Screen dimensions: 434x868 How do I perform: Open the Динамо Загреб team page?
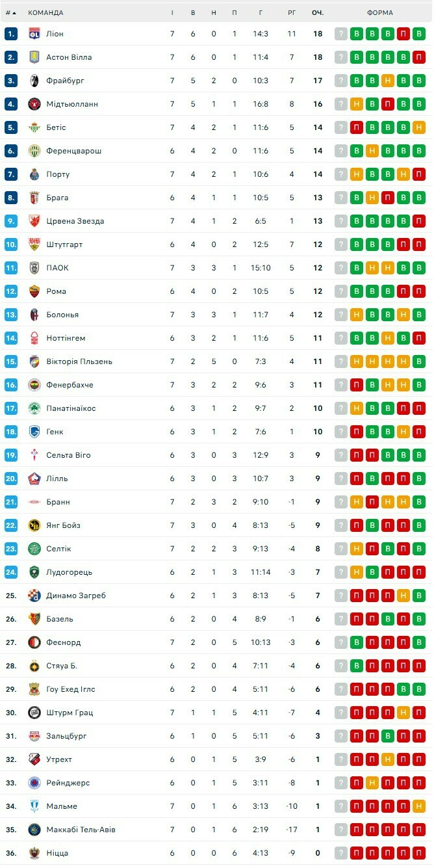coord(75,596)
